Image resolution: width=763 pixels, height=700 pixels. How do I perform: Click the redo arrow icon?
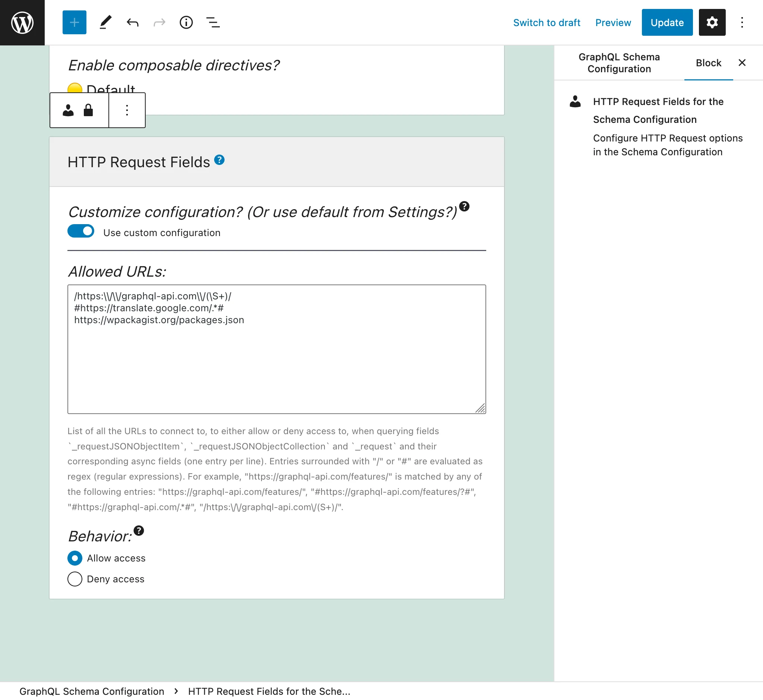pos(159,22)
